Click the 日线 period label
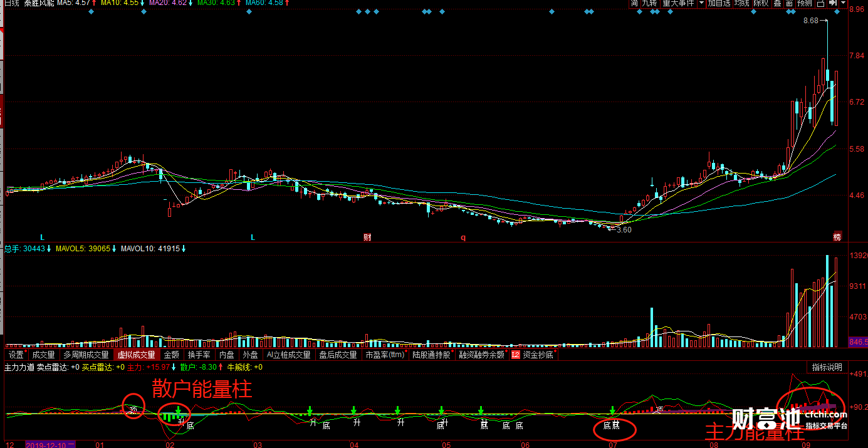 (x=12, y=3)
